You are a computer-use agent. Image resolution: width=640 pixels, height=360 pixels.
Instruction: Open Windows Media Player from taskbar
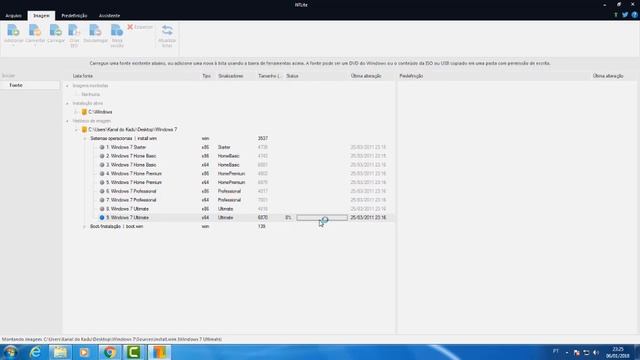tap(84, 352)
